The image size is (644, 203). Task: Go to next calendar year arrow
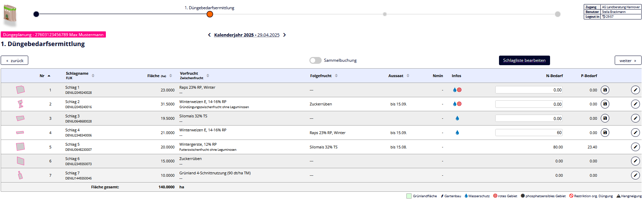285,35
